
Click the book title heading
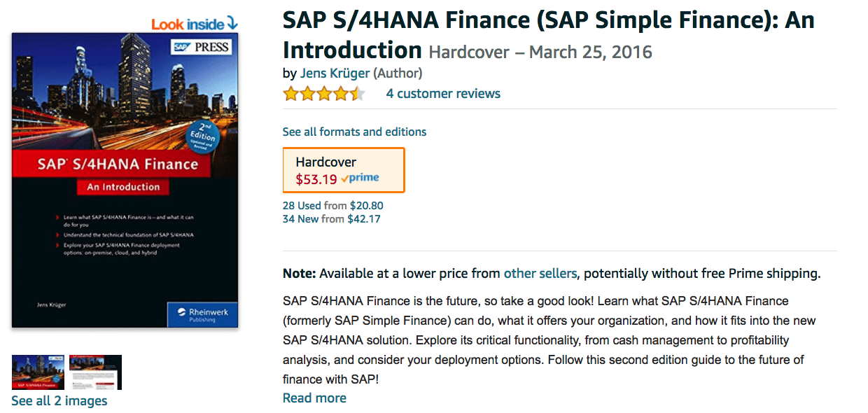click(x=549, y=34)
